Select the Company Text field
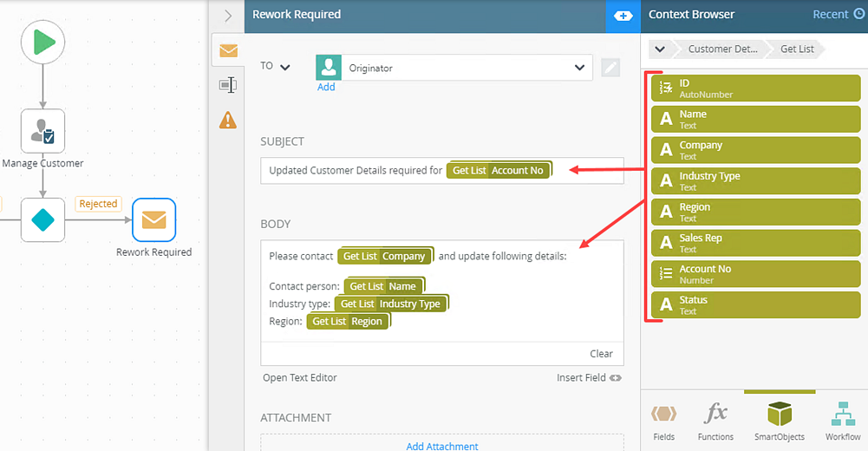This screenshot has height=451, width=868. pos(755,151)
